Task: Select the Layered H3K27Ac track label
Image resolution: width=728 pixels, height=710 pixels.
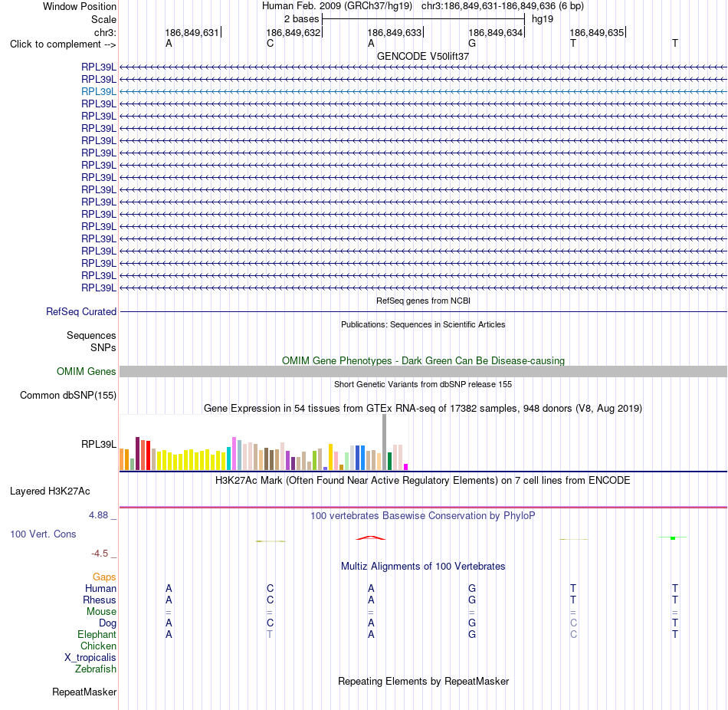Action: click(50, 491)
